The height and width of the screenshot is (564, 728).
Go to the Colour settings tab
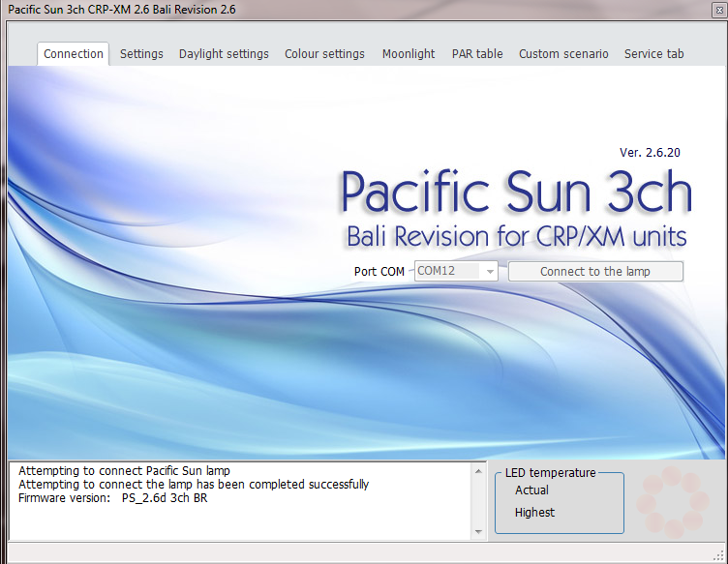point(324,54)
